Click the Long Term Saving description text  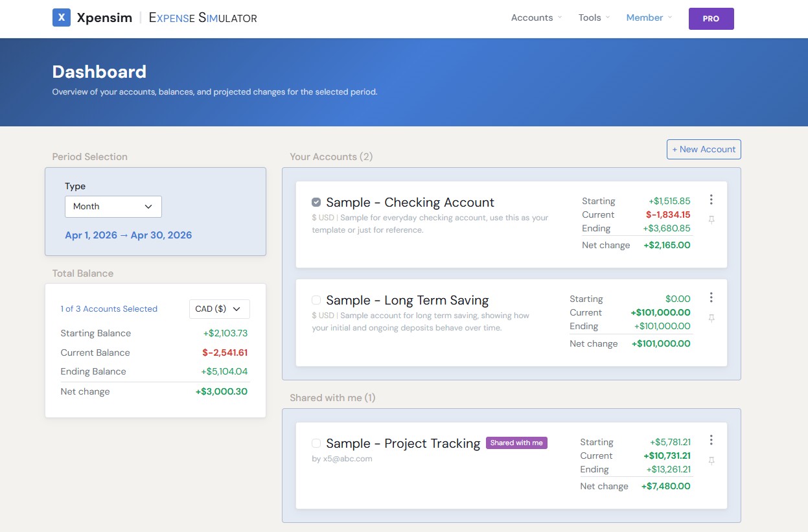click(421, 321)
